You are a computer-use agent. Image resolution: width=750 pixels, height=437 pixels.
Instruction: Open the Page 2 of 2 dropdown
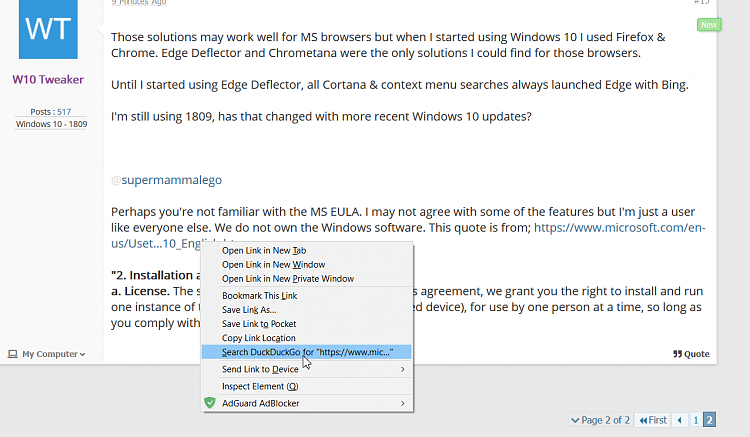600,420
